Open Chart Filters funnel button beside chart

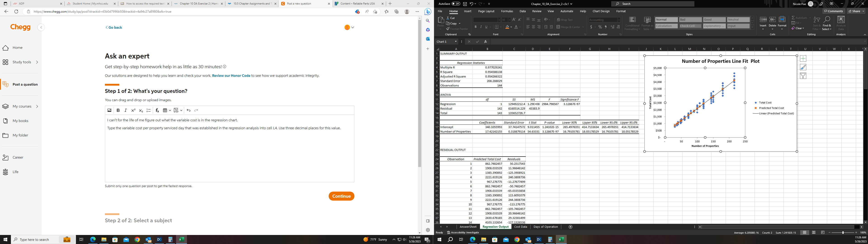point(803,76)
